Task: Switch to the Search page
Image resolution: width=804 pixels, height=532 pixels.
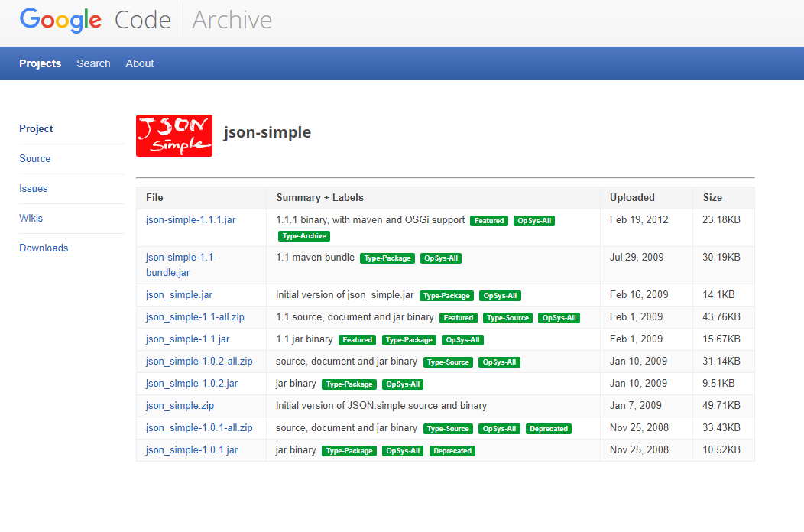Action: (x=93, y=63)
